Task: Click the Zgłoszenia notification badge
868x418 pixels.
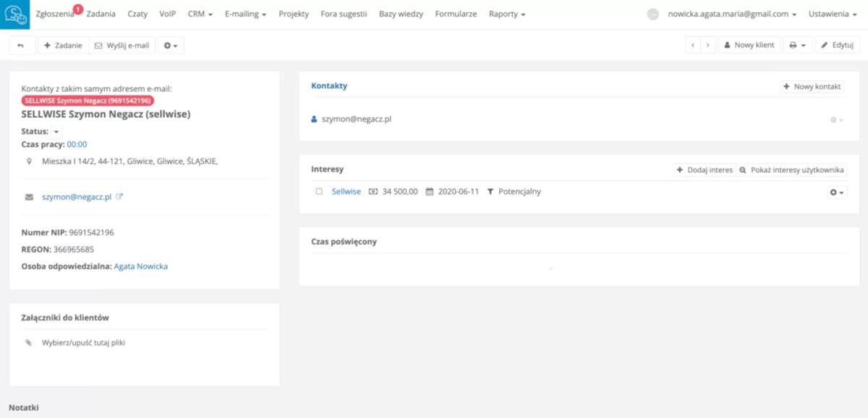Action: pos(78,9)
